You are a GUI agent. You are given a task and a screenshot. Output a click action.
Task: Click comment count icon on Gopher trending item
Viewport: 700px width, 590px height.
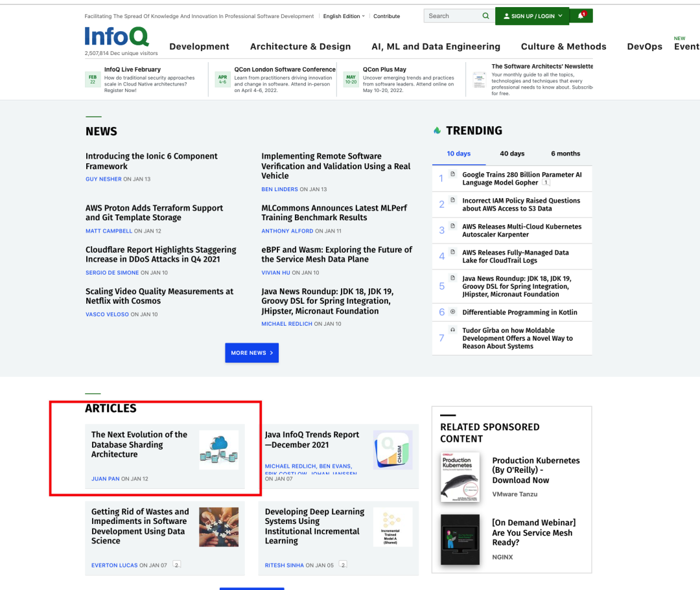coord(546,183)
